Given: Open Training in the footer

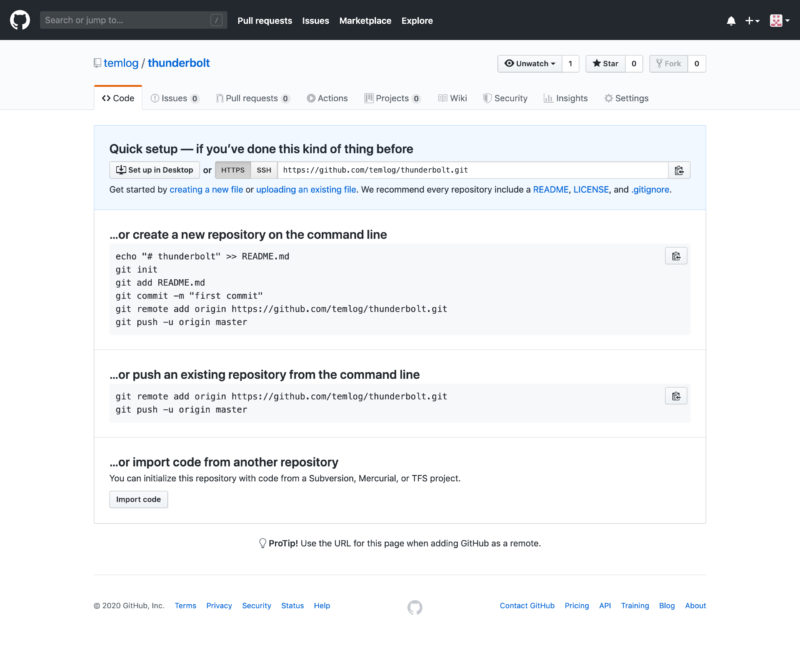Looking at the screenshot, I should coord(635,606).
